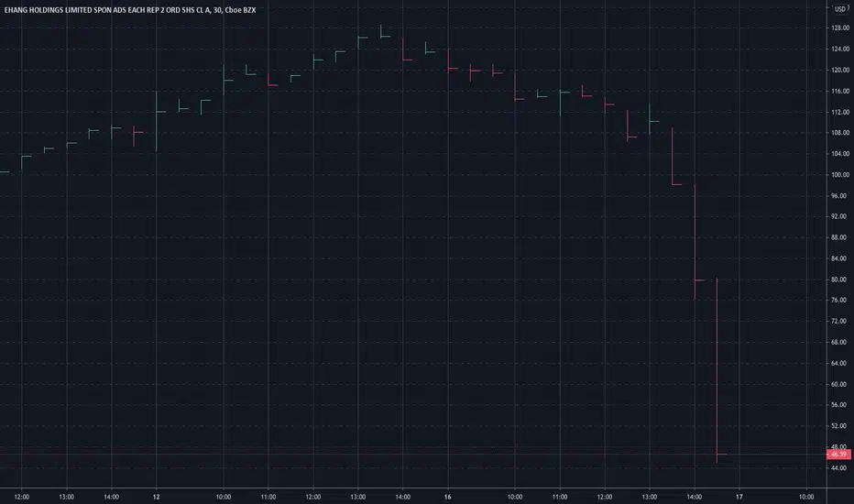
Task: Click the 52.00 price axis label
Action: pos(840,426)
